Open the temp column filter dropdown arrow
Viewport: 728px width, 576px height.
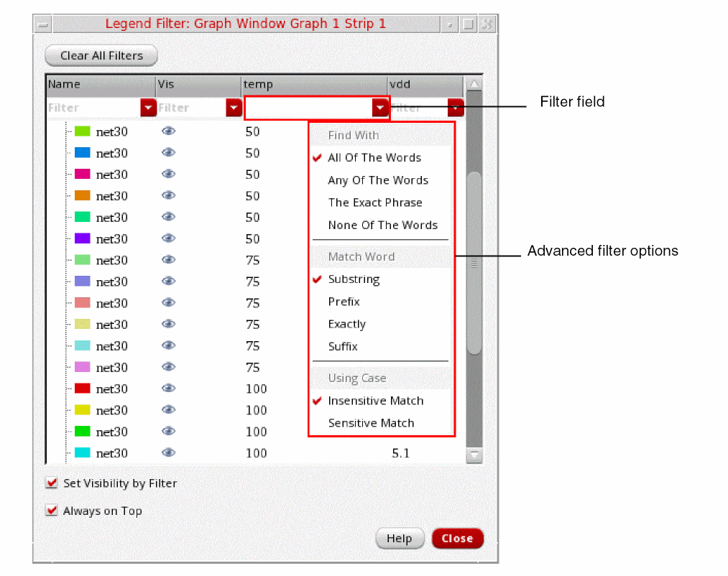[x=380, y=108]
